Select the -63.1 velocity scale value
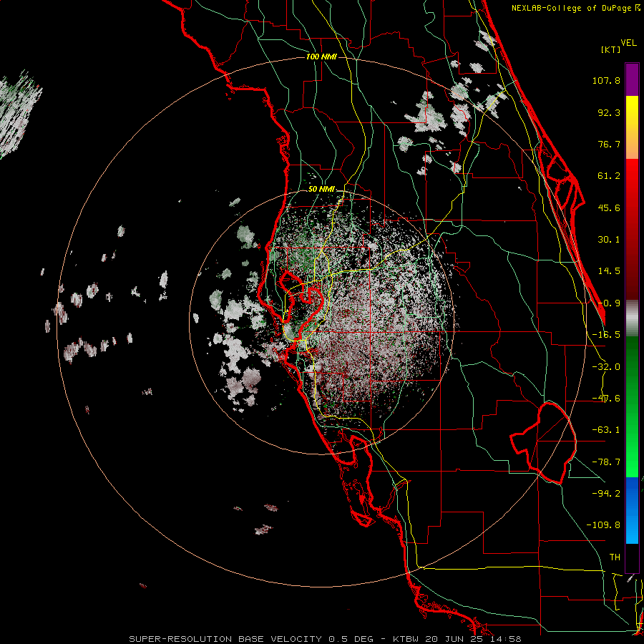The width and height of the screenshot is (644, 644). [606, 430]
